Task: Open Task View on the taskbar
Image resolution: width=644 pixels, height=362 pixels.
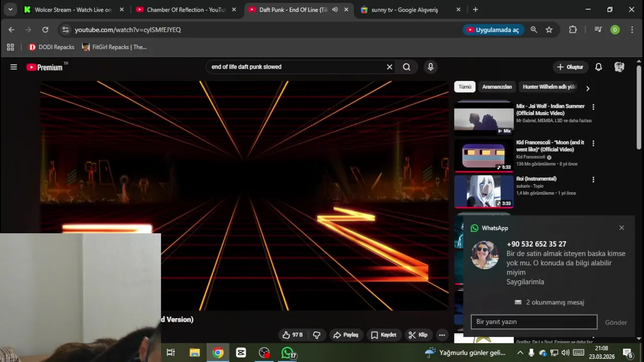Action: (171, 352)
